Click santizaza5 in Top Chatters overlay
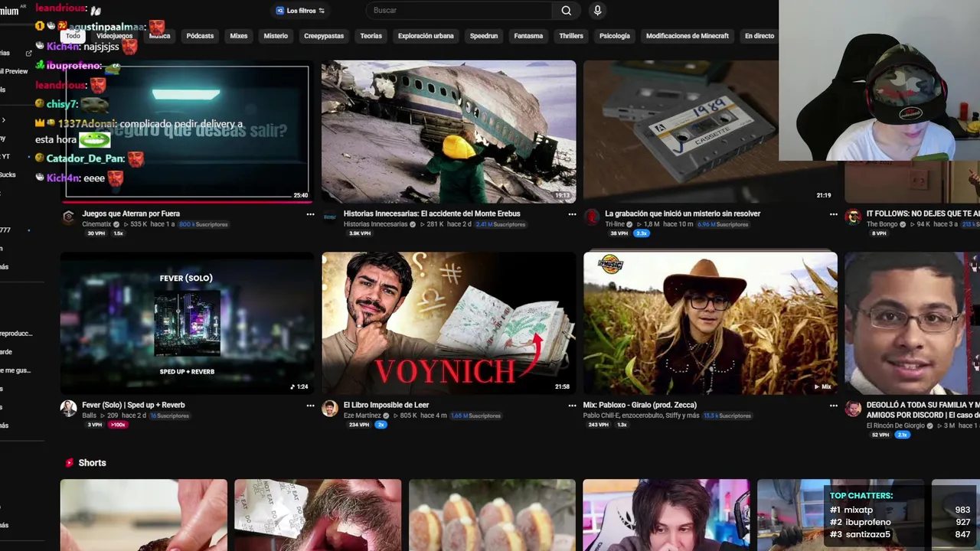 [x=867, y=534]
